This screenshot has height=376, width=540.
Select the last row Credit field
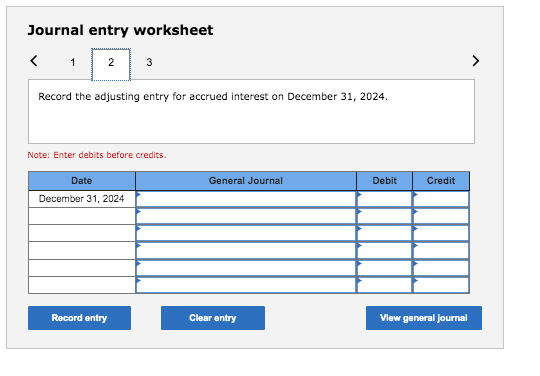coord(441,285)
